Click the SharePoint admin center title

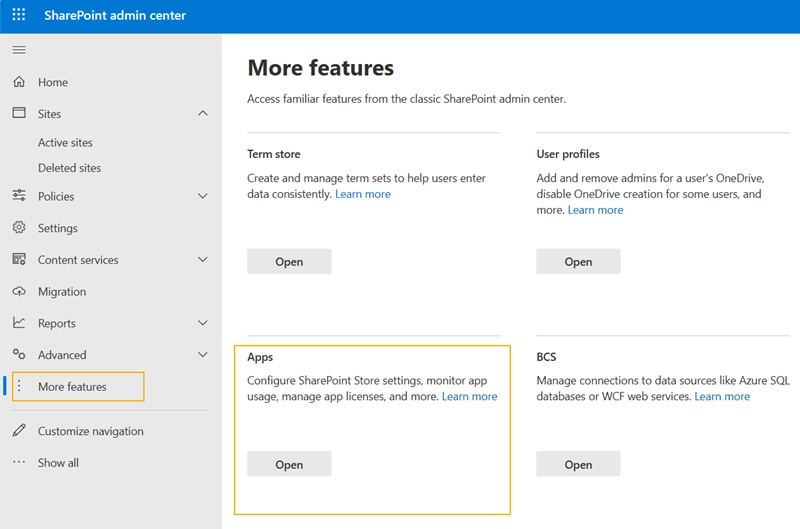tap(115, 15)
